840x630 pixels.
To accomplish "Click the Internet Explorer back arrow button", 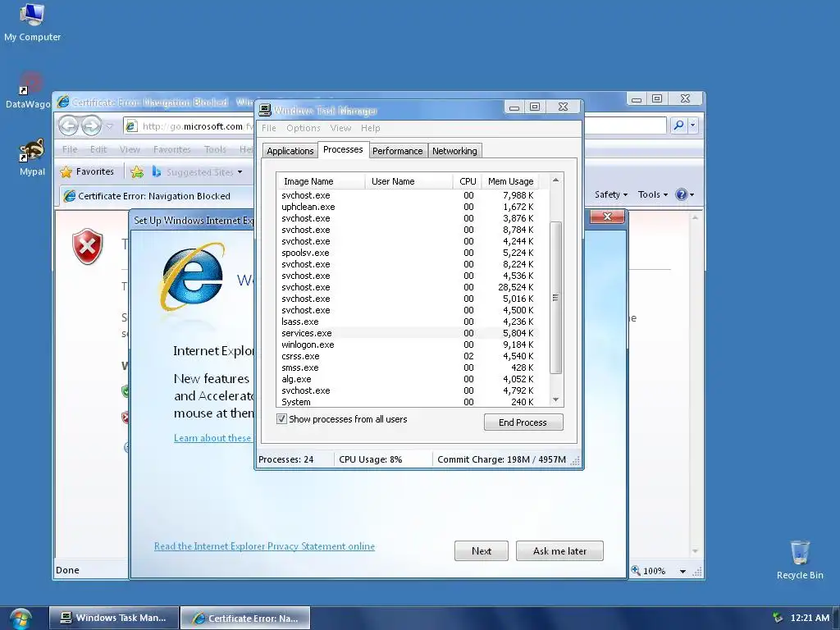I will (69, 126).
